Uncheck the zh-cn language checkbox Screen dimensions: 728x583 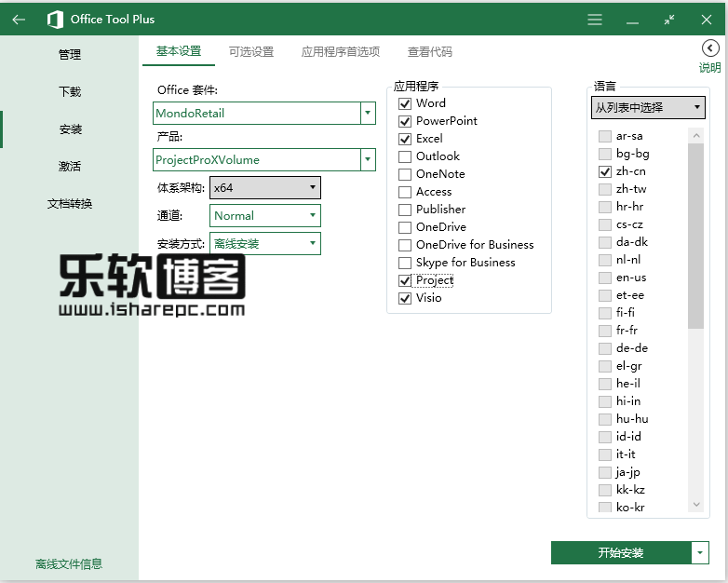click(x=604, y=171)
